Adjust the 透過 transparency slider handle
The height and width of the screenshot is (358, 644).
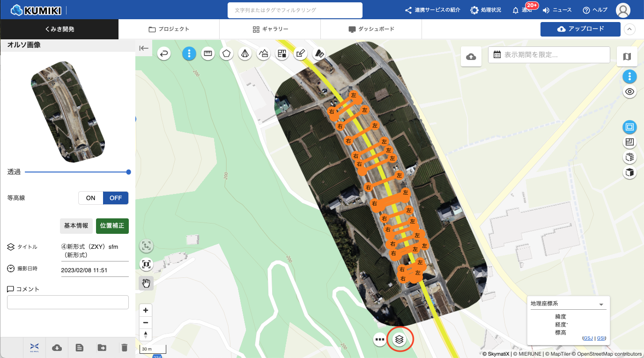pyautogui.click(x=128, y=172)
